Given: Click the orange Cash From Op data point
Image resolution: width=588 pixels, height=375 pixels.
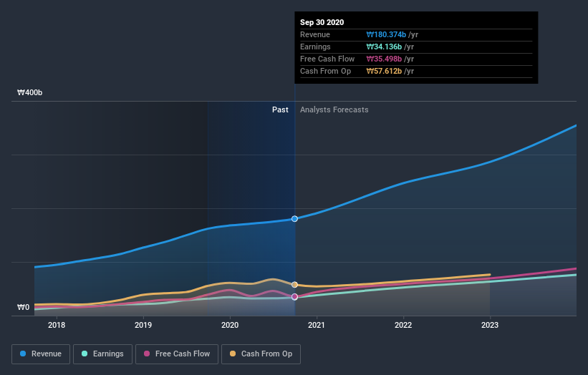Looking at the screenshot, I should tap(295, 285).
